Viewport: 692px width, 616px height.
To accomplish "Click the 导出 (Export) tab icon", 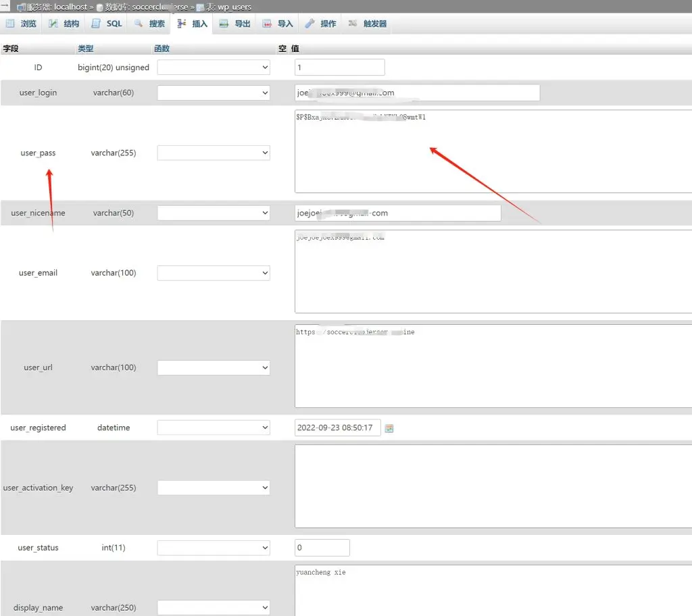I will pos(224,24).
